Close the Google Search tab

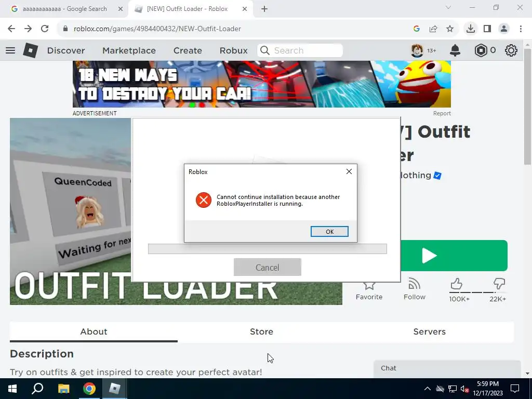pos(121,9)
